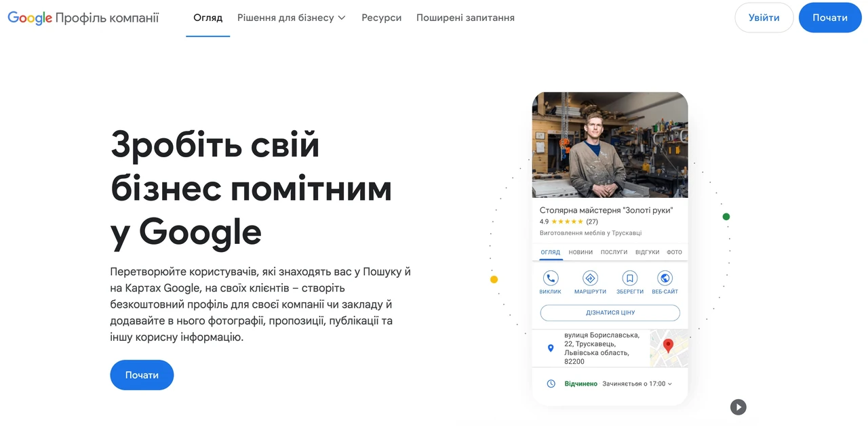Click the (27) reviews count
The width and height of the screenshot is (868, 435).
point(592,222)
